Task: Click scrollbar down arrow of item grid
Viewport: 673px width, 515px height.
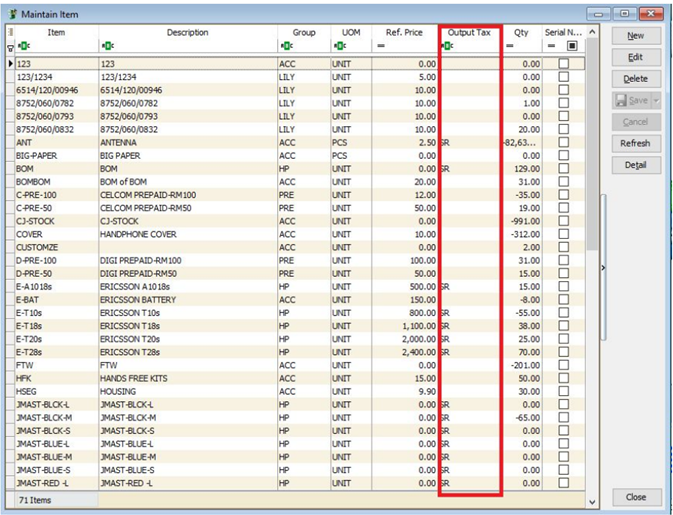Action: click(591, 500)
